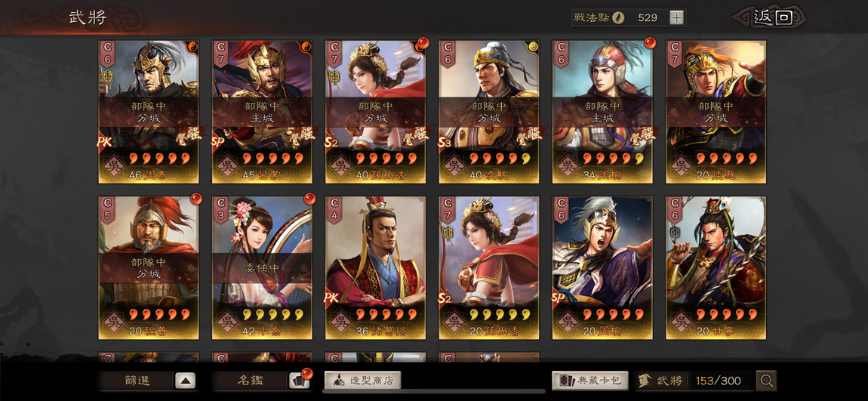Tap the 戰法點 flame icon

pos(618,17)
